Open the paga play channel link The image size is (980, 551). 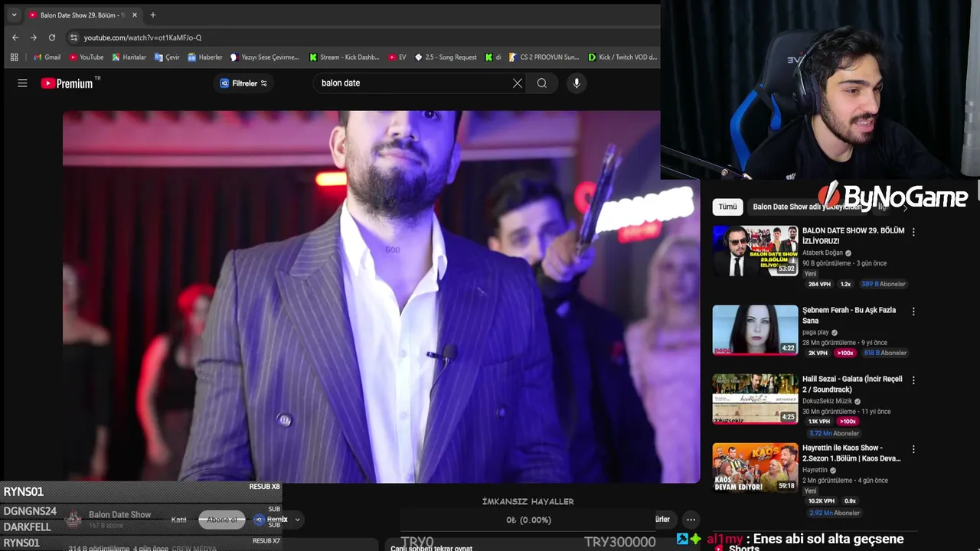click(x=815, y=332)
